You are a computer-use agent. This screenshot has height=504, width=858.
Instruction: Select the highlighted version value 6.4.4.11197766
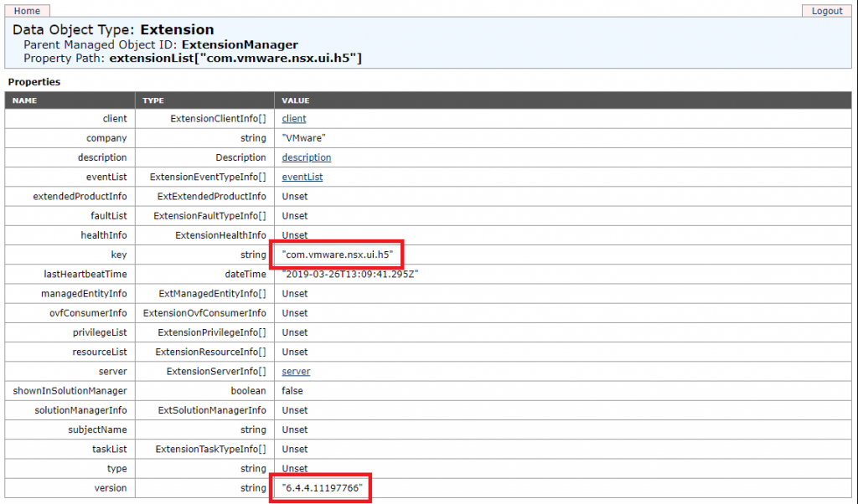click(x=320, y=487)
